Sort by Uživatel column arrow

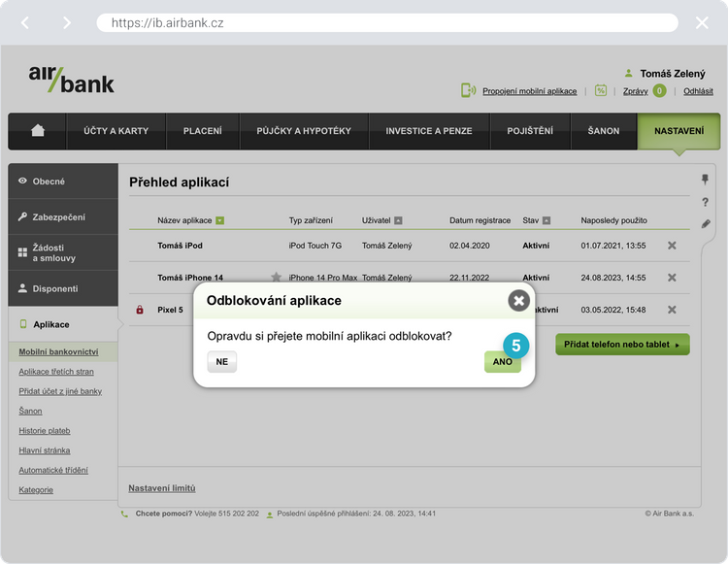pyautogui.click(x=398, y=220)
